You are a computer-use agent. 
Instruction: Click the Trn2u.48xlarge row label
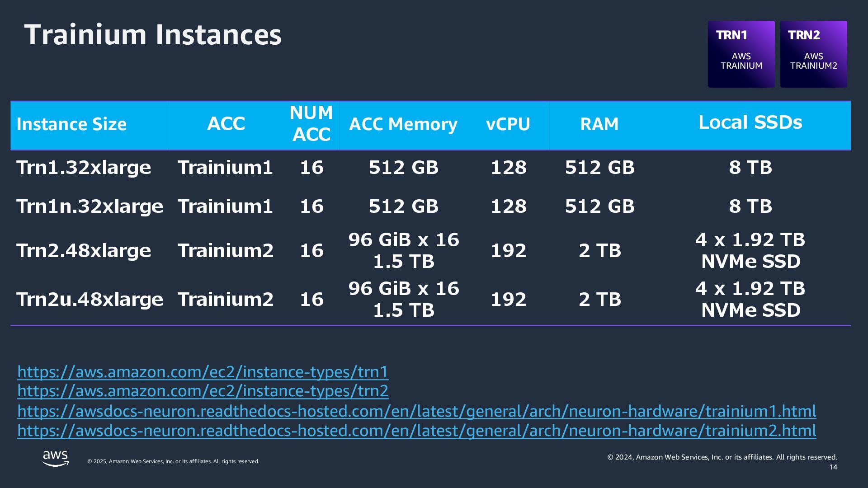(90, 300)
